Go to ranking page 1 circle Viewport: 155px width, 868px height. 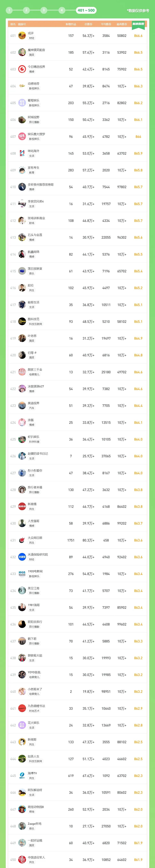pyautogui.click(x=9, y=10)
